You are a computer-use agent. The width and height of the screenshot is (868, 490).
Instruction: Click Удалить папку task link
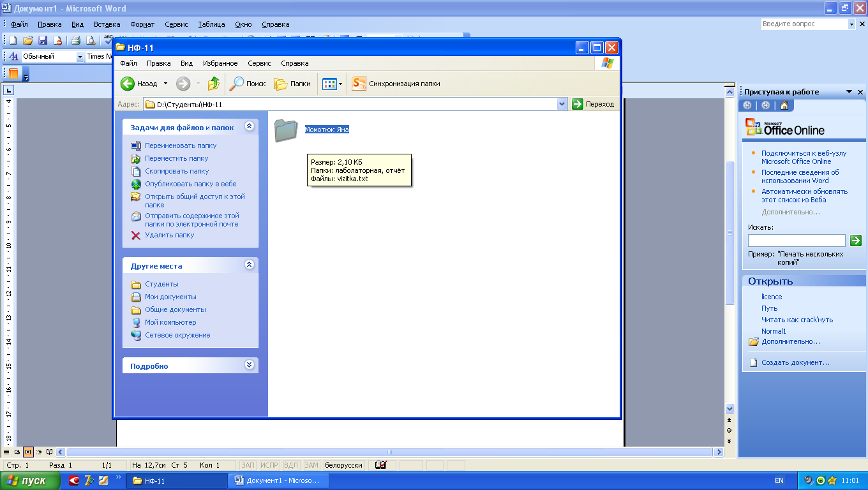pos(169,235)
